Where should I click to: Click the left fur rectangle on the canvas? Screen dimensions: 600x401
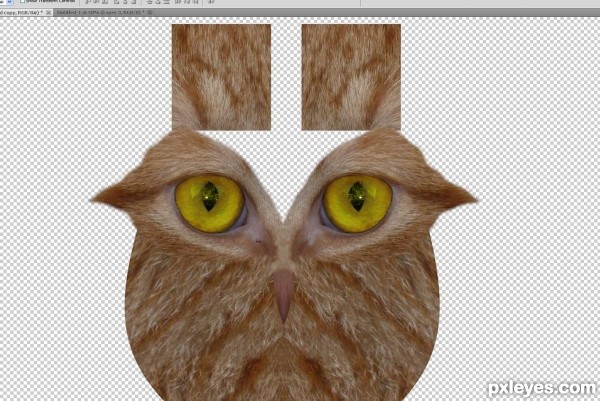click(x=221, y=77)
